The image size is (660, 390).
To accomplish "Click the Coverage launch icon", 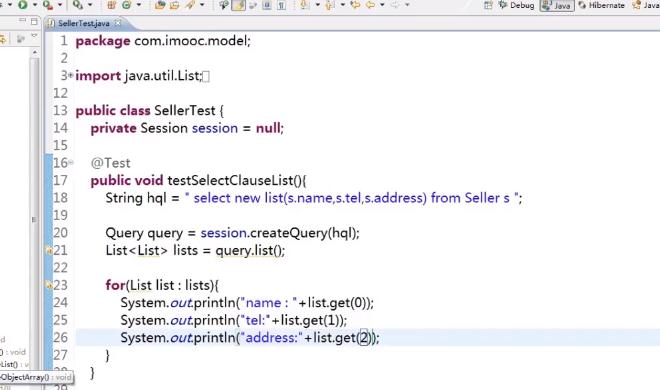I will (78, 5).
